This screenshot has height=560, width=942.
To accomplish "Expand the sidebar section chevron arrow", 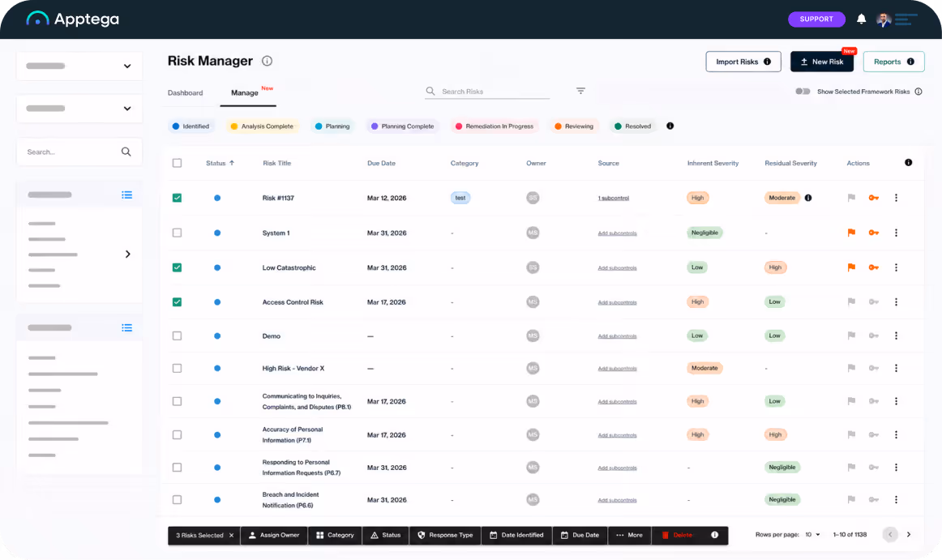I will pos(127,254).
